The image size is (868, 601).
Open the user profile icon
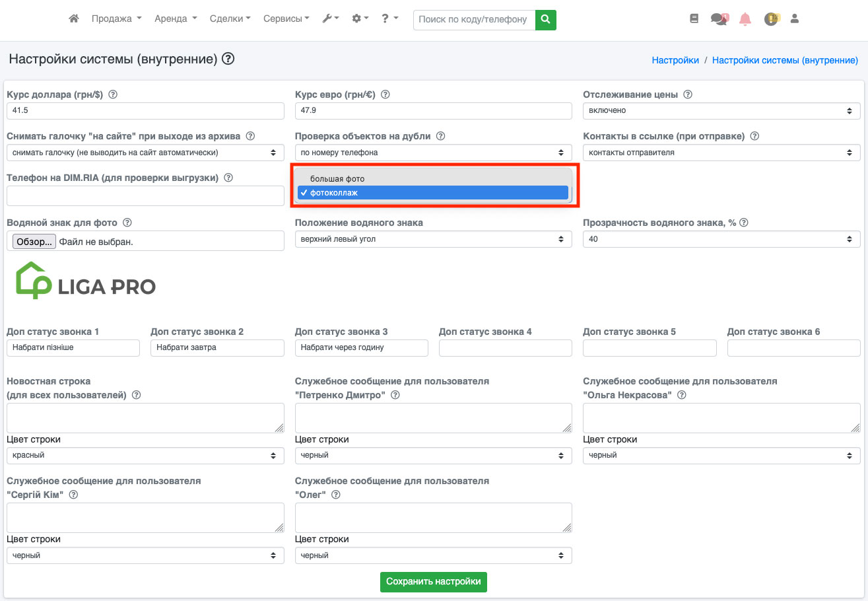(x=795, y=19)
